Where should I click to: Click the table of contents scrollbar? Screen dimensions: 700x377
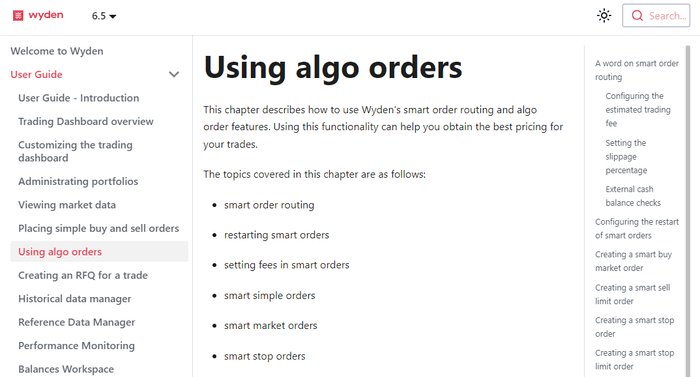[x=688, y=211]
